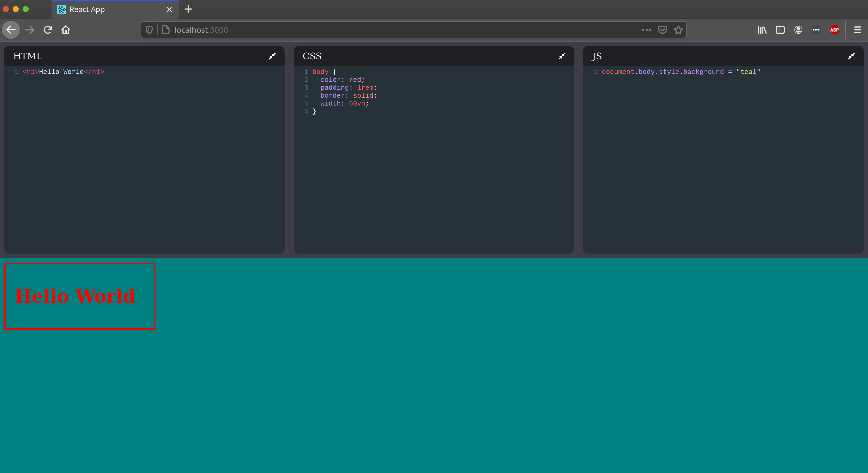Toggle the Firefox sidebar panel

pos(780,30)
